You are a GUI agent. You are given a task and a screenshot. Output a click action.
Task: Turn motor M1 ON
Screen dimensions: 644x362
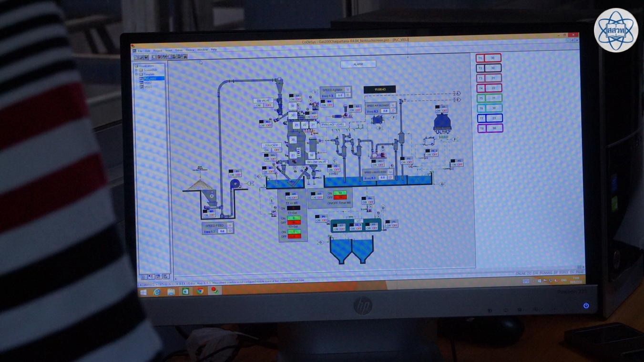205,215
